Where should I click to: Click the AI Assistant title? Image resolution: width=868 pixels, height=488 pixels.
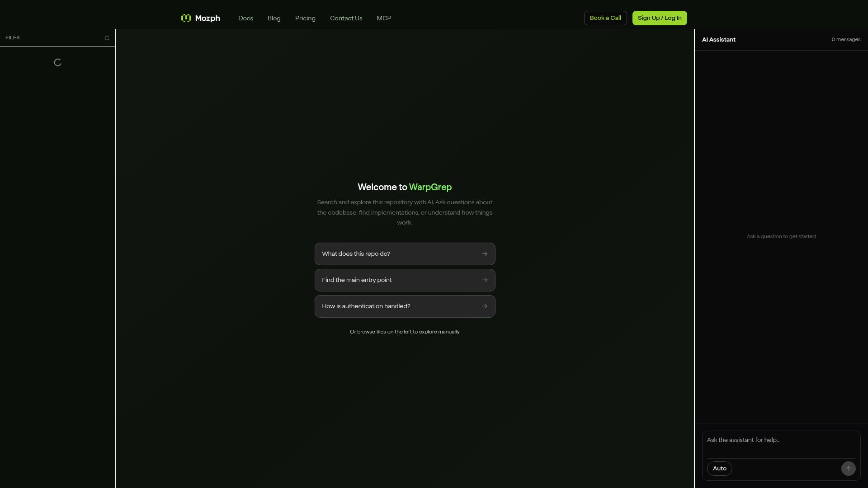click(x=718, y=40)
